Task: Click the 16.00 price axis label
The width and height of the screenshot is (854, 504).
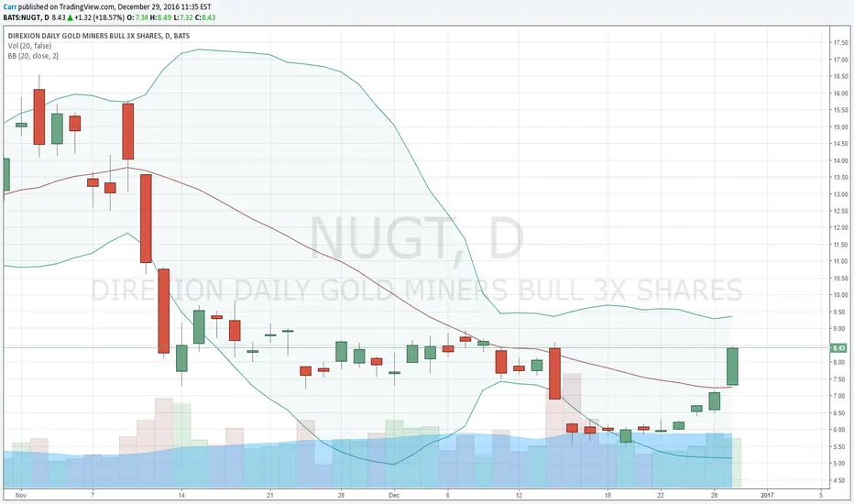Action: [840, 93]
